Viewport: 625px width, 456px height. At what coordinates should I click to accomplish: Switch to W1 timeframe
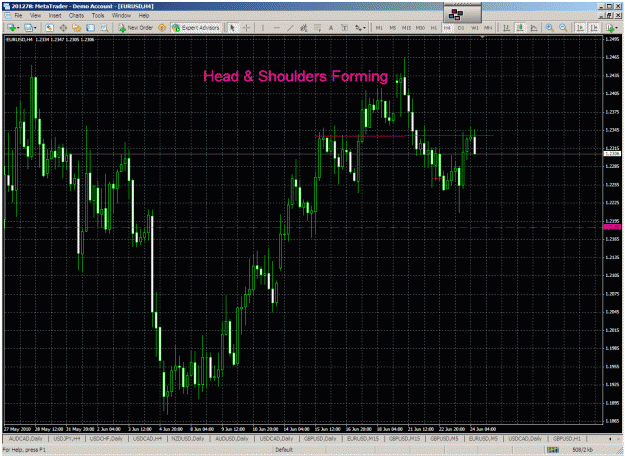475,28
